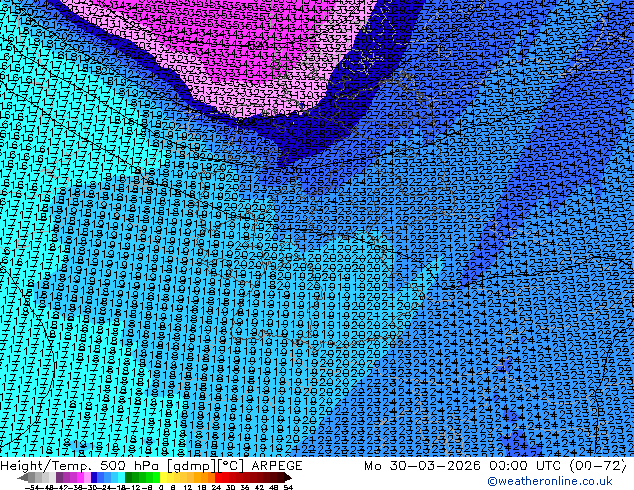Click the date 'Mo 30-03-2026'
The image size is (634, 490).
(x=422, y=466)
